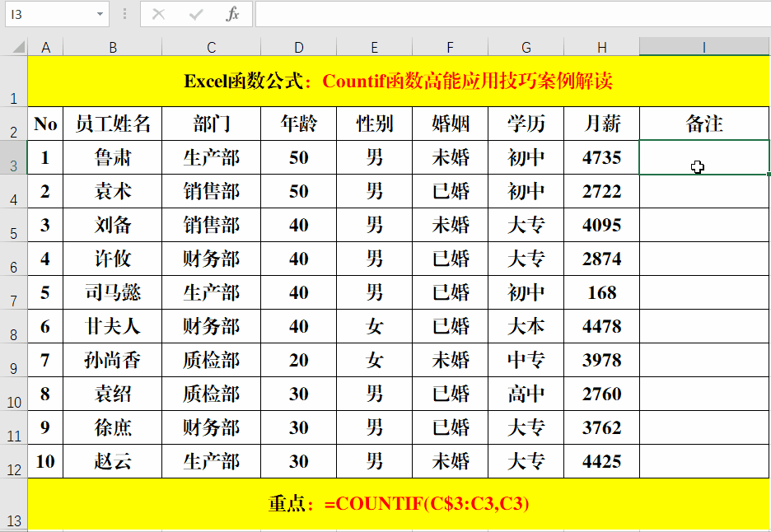Click the salary cell '2760'
The height and width of the screenshot is (532, 771).
click(x=601, y=394)
